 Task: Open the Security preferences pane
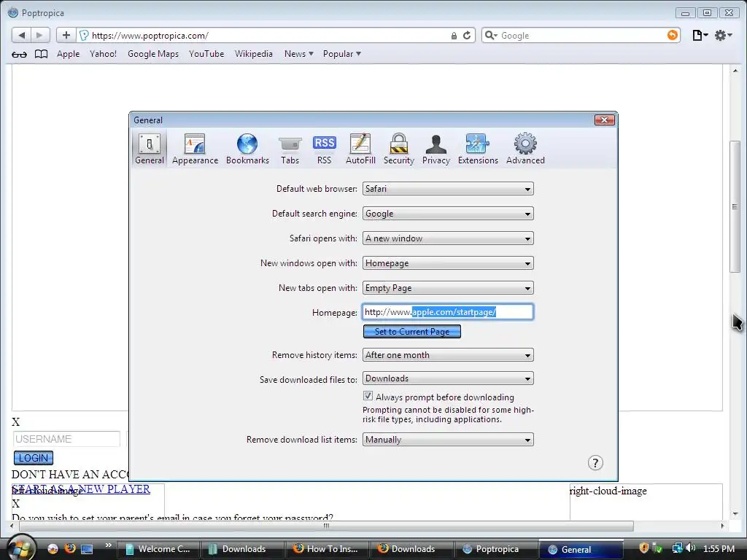point(399,149)
